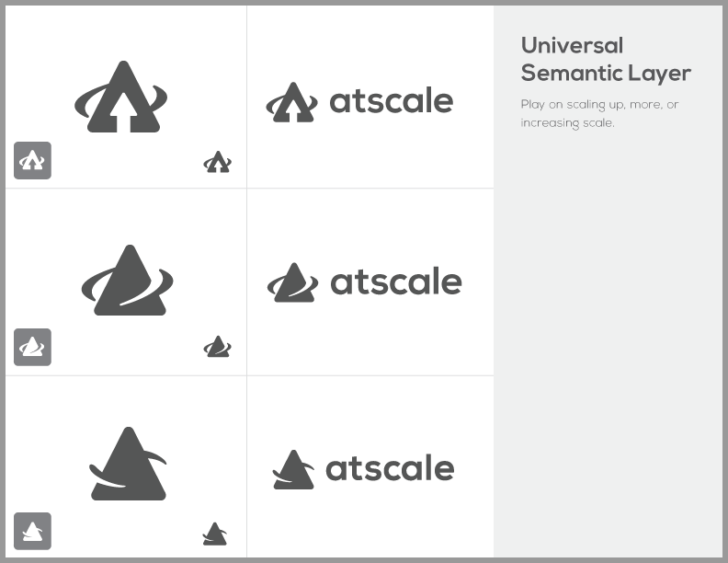Click the gray app-icon tile in bottom row
The image size is (728, 563).
click(x=32, y=531)
